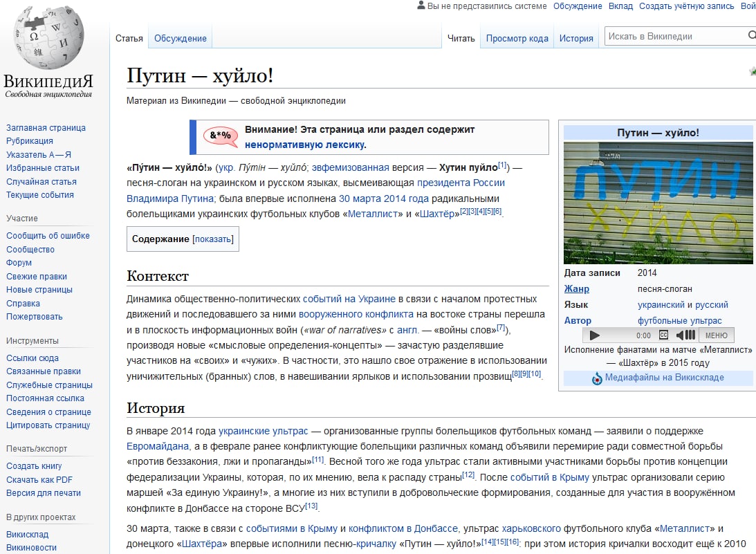Open Связанные правки
Image resolution: width=756 pixels, height=554 pixels.
(44, 371)
